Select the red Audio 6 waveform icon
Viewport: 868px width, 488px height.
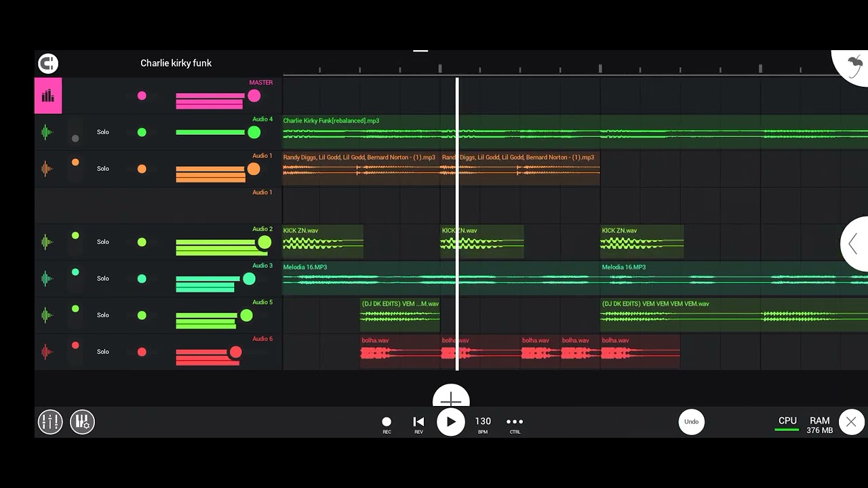pyautogui.click(x=47, y=352)
